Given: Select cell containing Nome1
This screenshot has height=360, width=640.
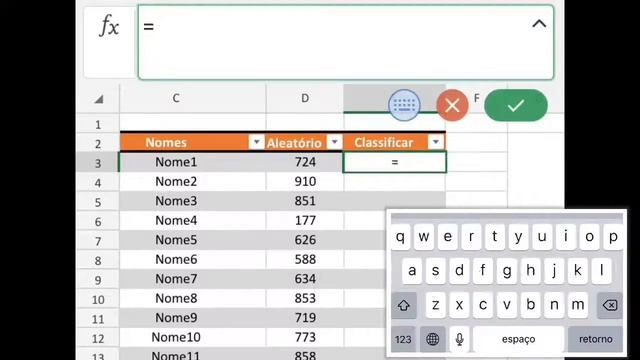Looking at the screenshot, I should (192, 162).
